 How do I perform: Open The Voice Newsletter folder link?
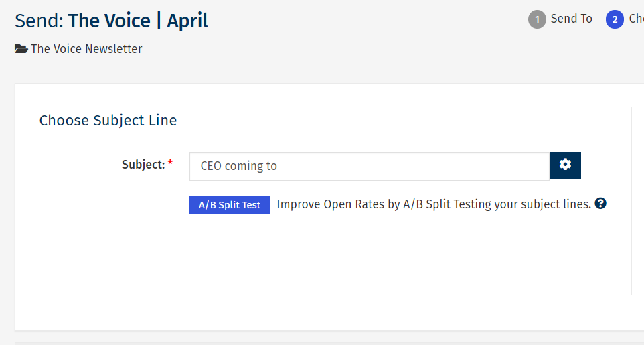tap(86, 49)
